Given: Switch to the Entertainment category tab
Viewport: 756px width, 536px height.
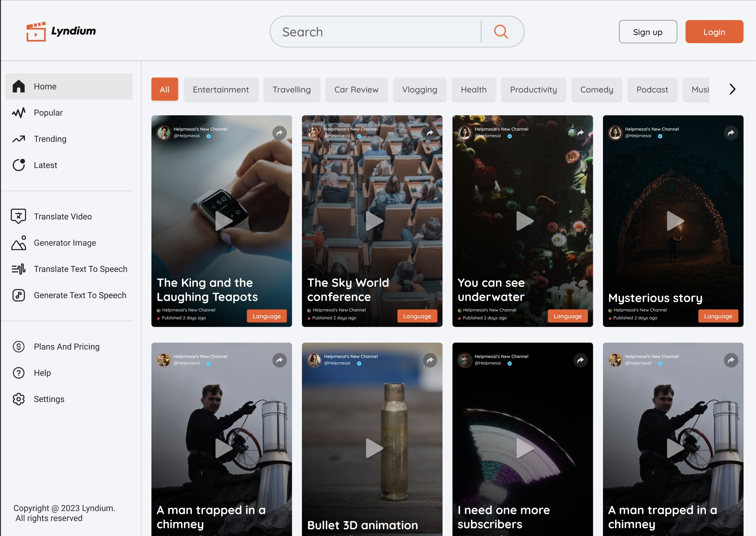Looking at the screenshot, I should 221,89.
